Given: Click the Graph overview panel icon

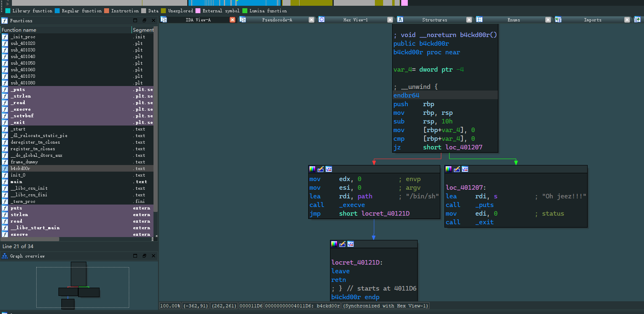Looking at the screenshot, I should (x=5, y=256).
